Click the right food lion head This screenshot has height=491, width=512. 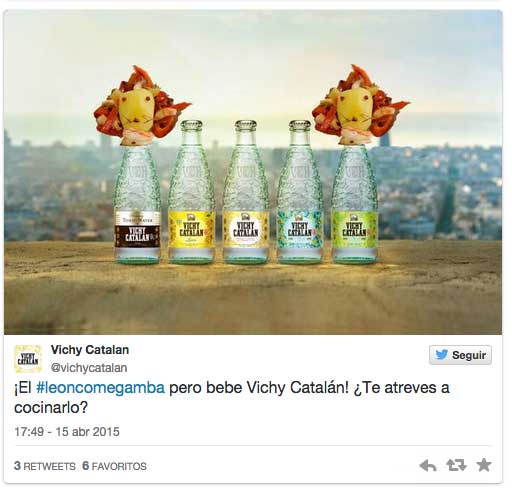coord(359,105)
